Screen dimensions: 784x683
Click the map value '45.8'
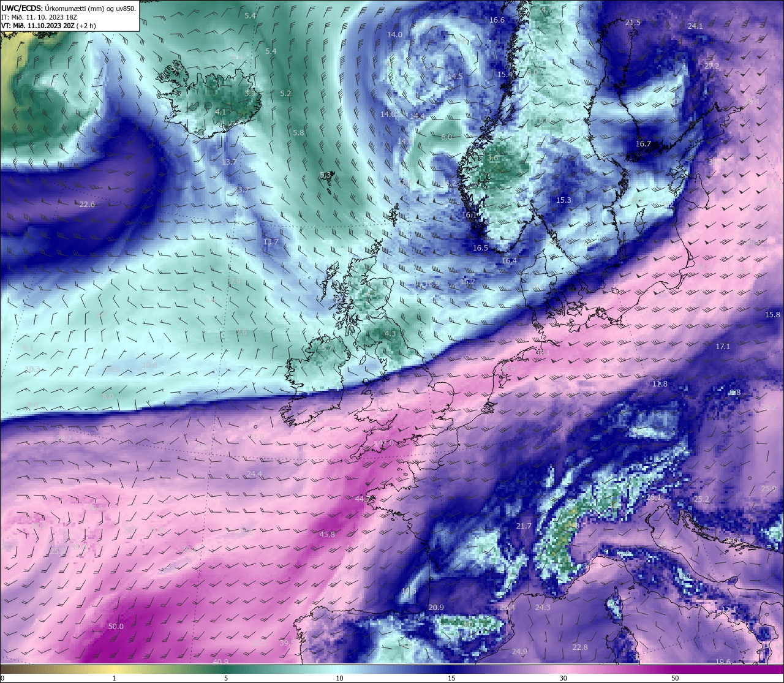(x=328, y=534)
